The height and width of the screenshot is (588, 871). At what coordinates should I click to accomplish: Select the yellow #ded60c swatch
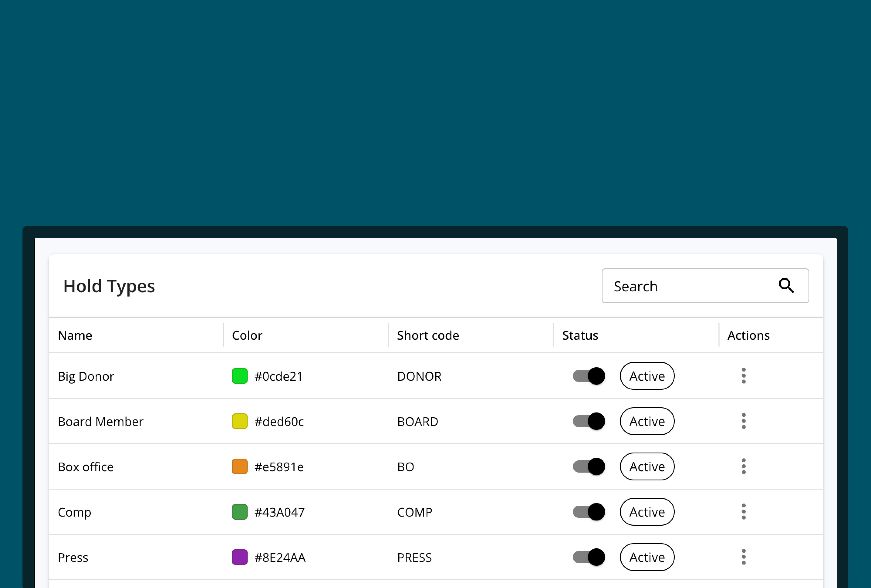[x=240, y=421]
